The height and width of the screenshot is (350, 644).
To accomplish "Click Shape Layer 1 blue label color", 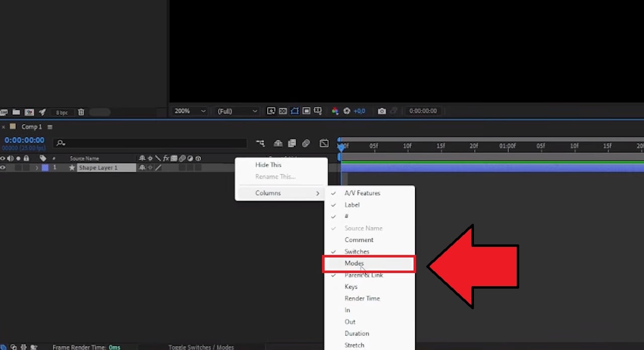I will point(45,168).
